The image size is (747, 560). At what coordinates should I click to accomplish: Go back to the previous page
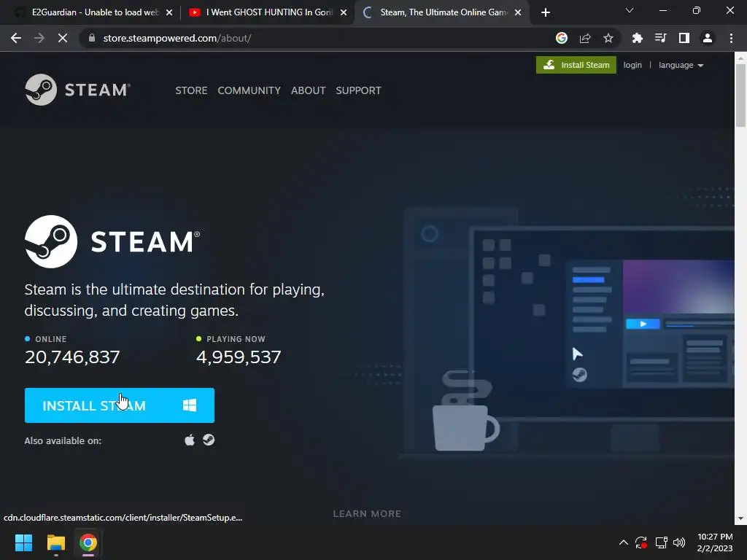(x=16, y=38)
